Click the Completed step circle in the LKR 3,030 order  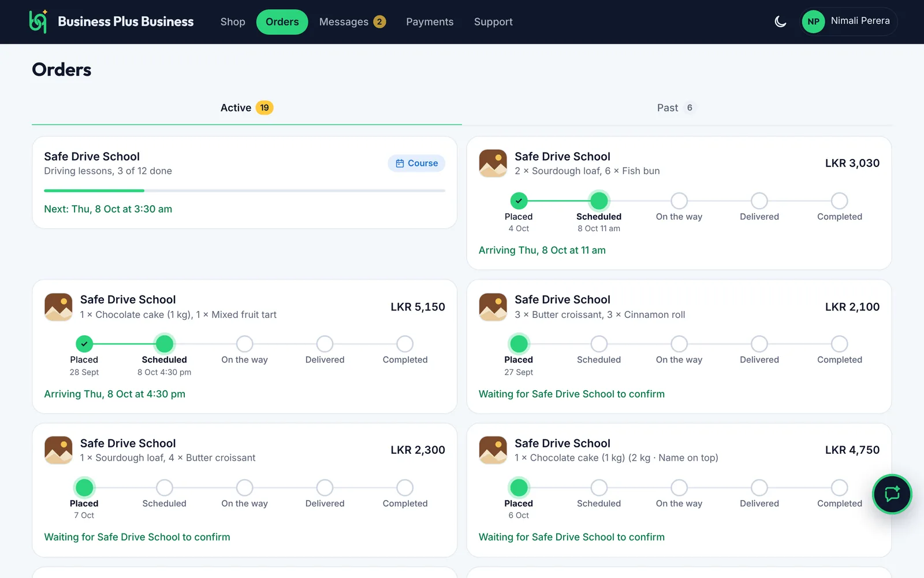click(x=839, y=201)
